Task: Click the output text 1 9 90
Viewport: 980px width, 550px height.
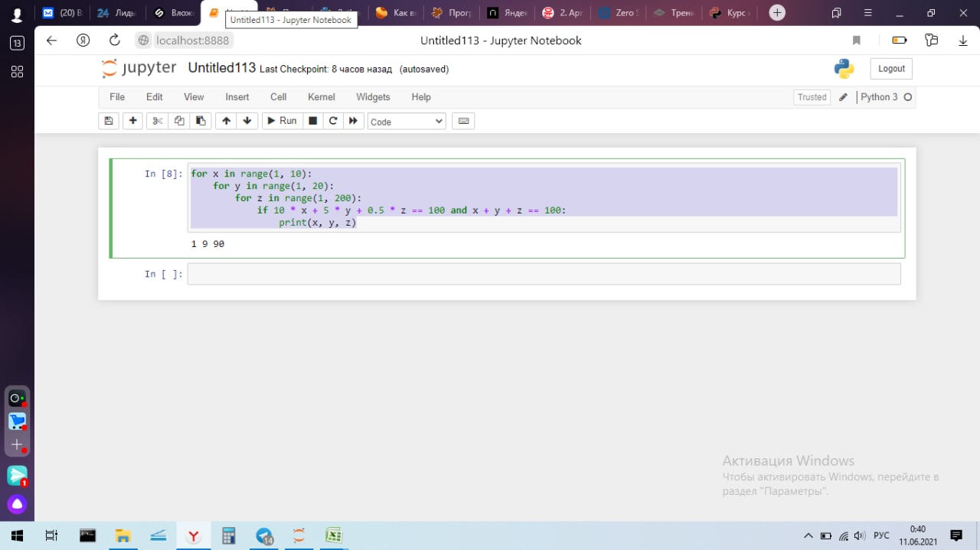Action: [x=207, y=244]
